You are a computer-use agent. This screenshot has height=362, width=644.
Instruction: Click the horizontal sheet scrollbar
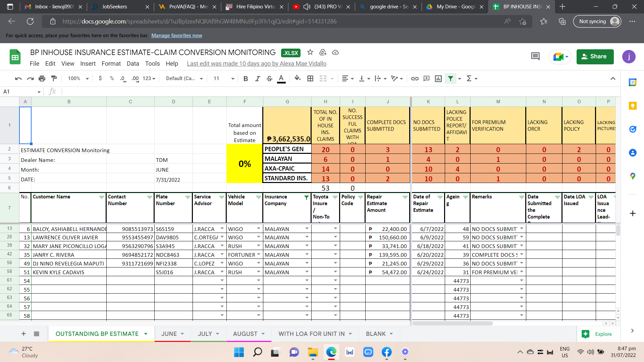tap(452, 323)
